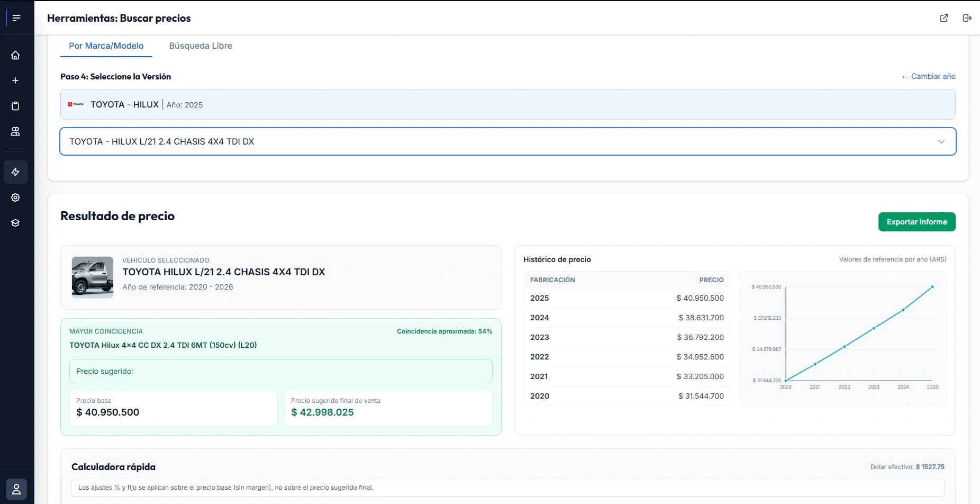The width and height of the screenshot is (980, 504).
Task: Click the logout icon in header
Action: point(967,18)
